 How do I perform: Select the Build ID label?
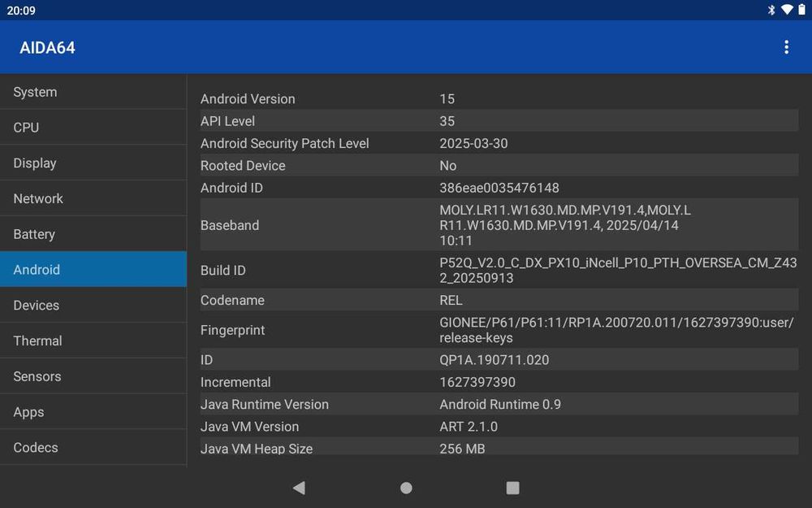(x=222, y=271)
